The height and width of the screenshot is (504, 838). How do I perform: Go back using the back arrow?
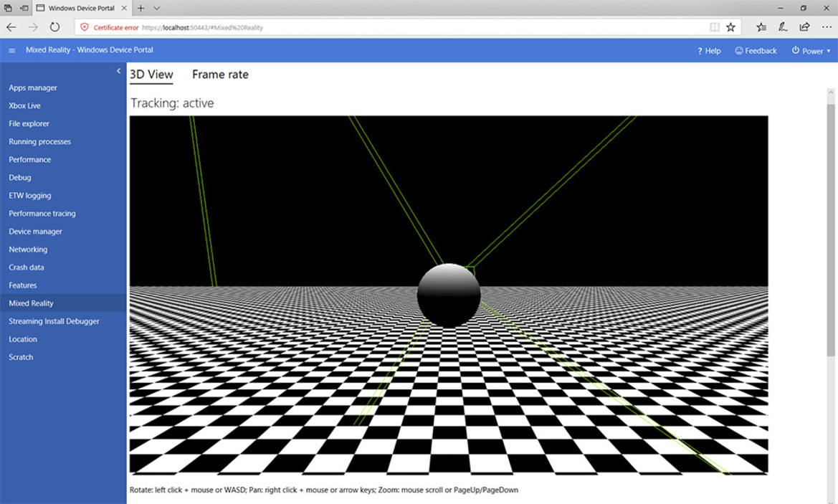[x=11, y=27]
